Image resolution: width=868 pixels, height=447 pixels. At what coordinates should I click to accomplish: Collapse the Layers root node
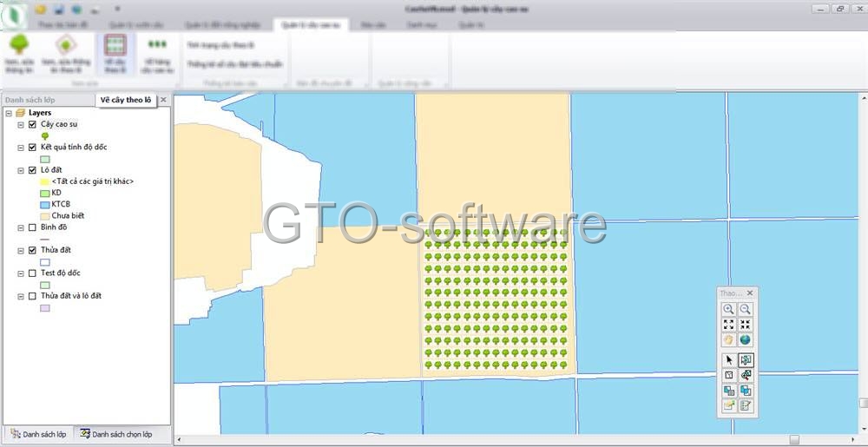click(9, 113)
